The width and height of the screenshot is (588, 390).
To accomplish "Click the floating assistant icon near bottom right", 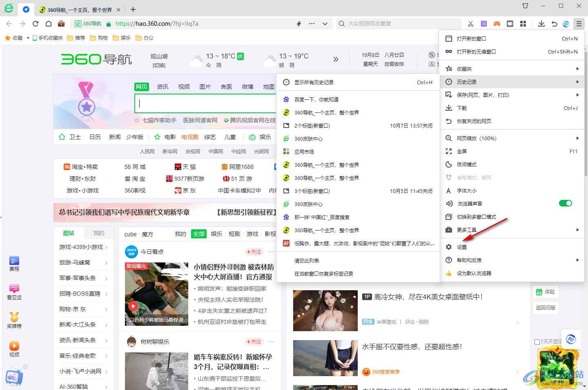I will pyautogui.click(x=571, y=339).
